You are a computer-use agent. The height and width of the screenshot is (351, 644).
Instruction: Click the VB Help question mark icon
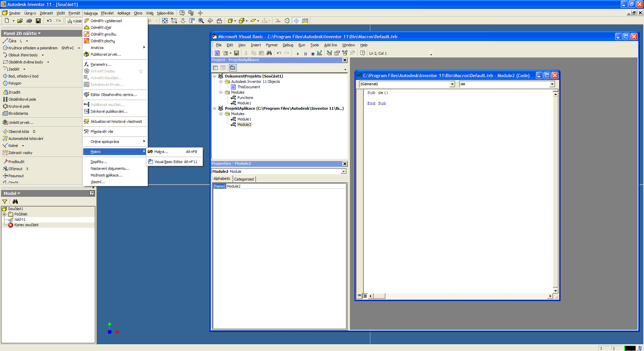click(362, 53)
